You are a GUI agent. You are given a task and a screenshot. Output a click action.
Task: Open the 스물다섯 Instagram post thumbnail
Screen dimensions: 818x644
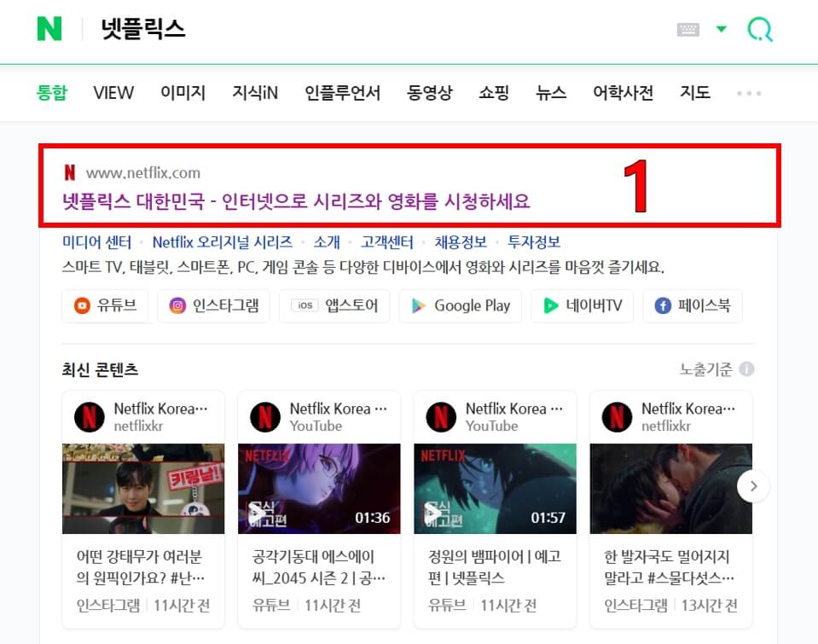point(671,489)
